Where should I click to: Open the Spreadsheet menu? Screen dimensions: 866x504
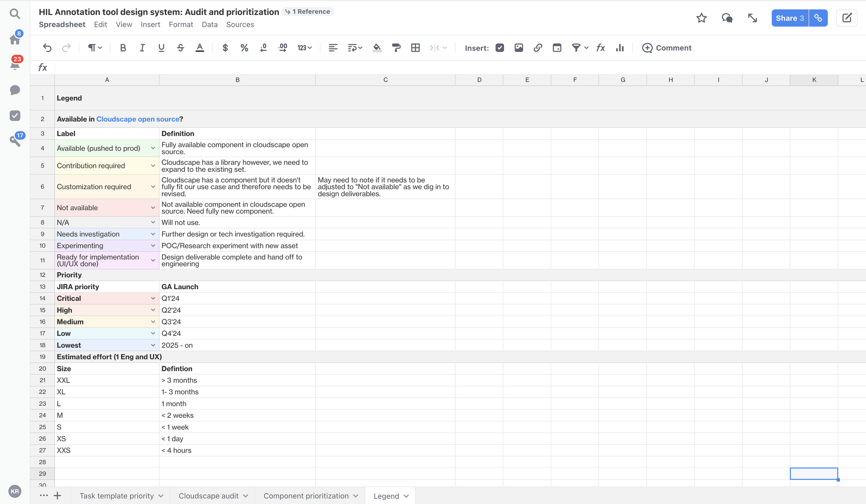point(62,25)
